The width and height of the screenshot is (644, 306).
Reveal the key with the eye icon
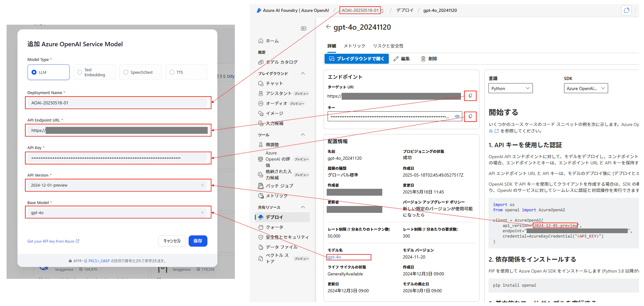click(x=457, y=116)
